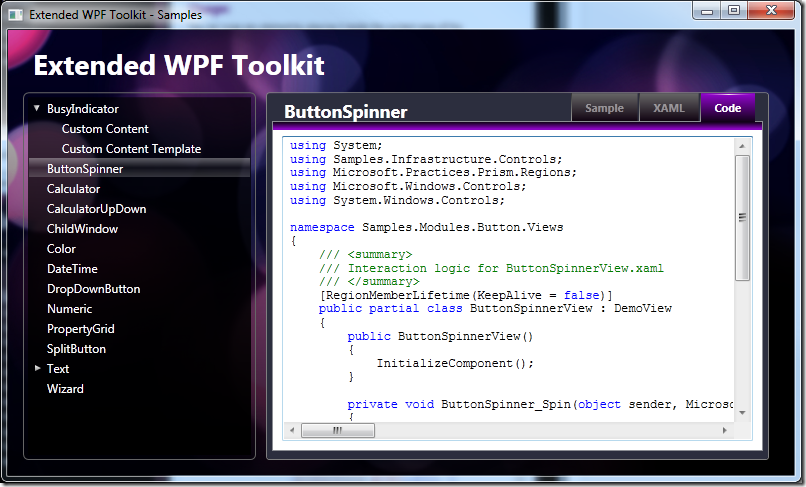This screenshot has width=806, height=487.
Task: Open the Custom Content sample
Action: (105, 129)
